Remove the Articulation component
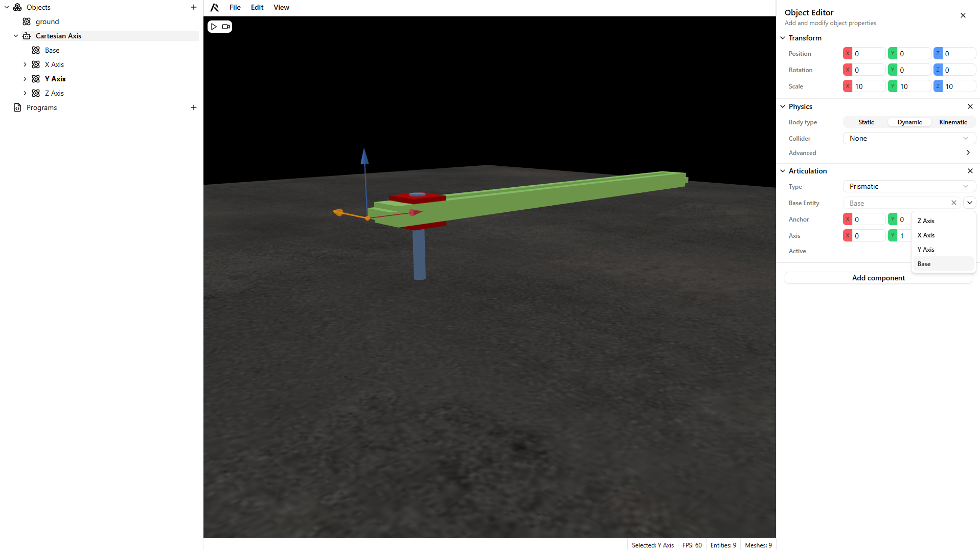The image size is (980, 550). [970, 171]
